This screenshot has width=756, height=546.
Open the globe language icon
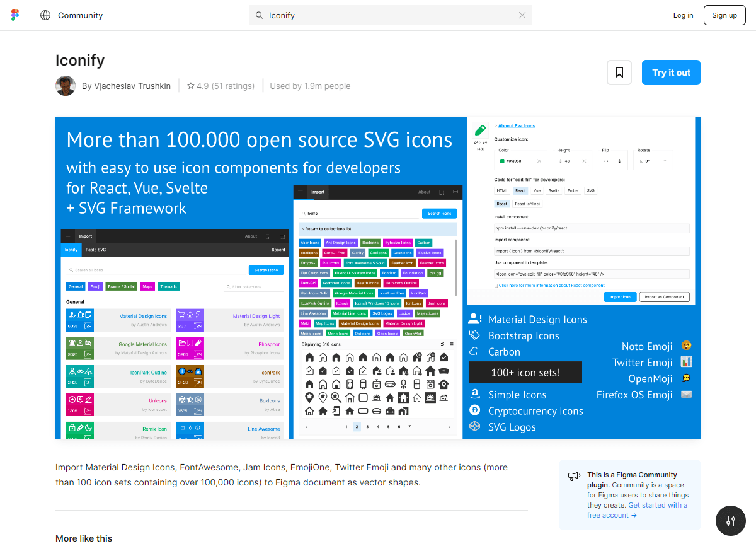(x=45, y=15)
